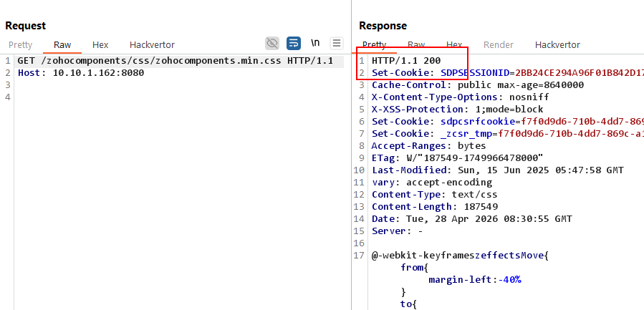Place cursor on empty request line 3
This screenshot has height=310, width=644.
[179, 85]
